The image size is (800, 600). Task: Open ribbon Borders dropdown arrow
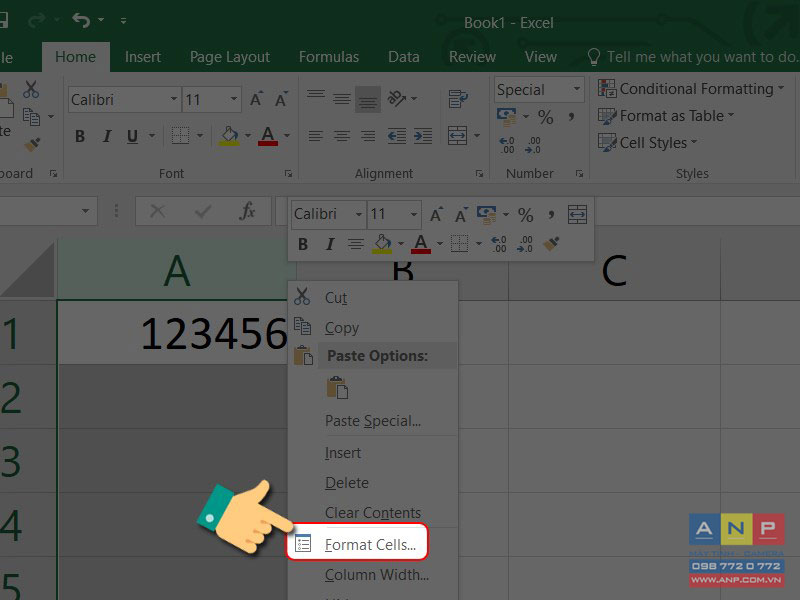coord(200,136)
